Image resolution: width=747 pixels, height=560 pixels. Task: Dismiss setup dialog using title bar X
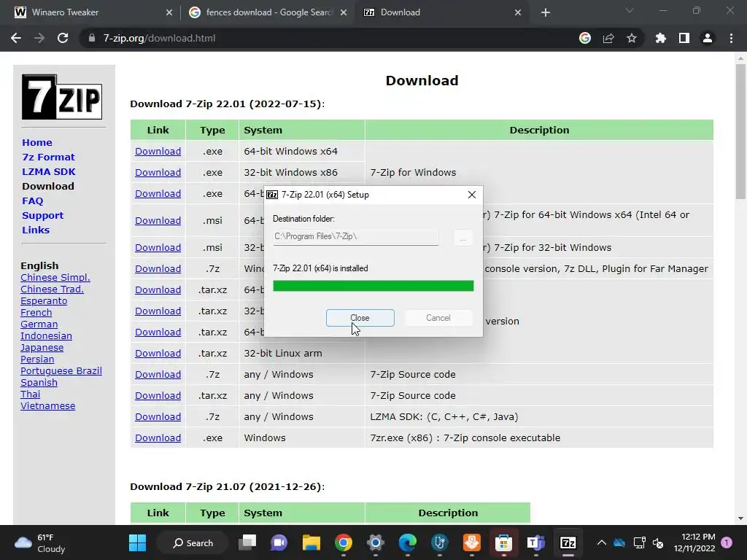tap(472, 195)
